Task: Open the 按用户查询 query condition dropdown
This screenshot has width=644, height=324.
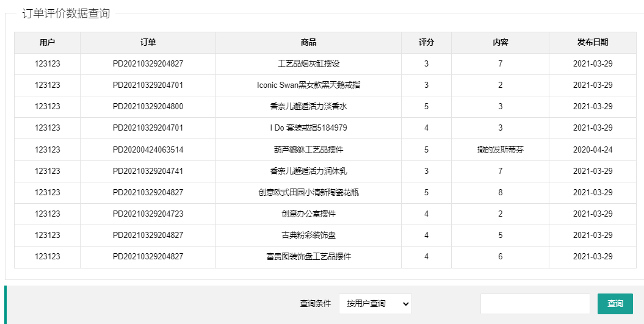Action: (x=375, y=304)
